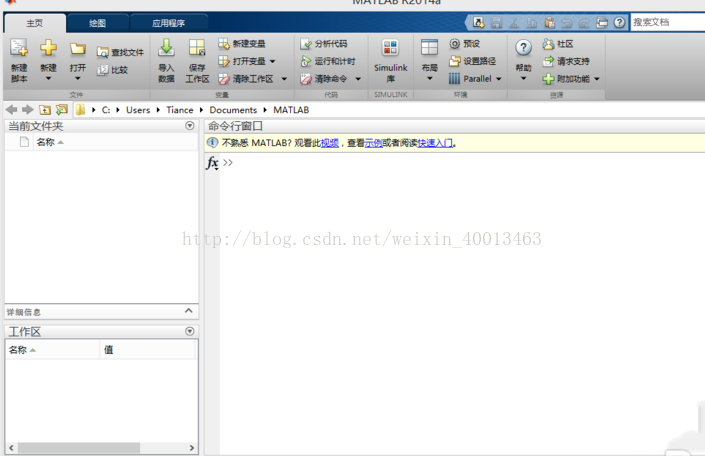Expand the 清除工作区 dropdown arrow
The width and height of the screenshot is (705, 456).
[284, 79]
